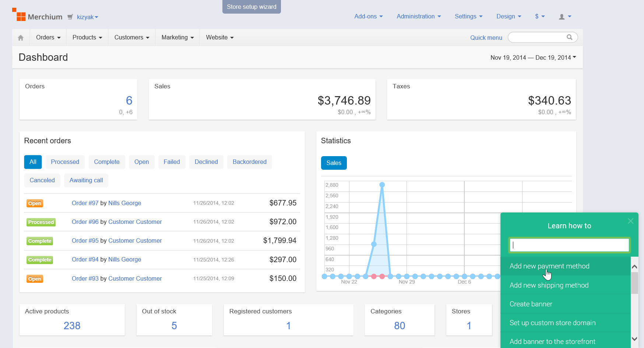Click the Merchium logo

point(37,16)
